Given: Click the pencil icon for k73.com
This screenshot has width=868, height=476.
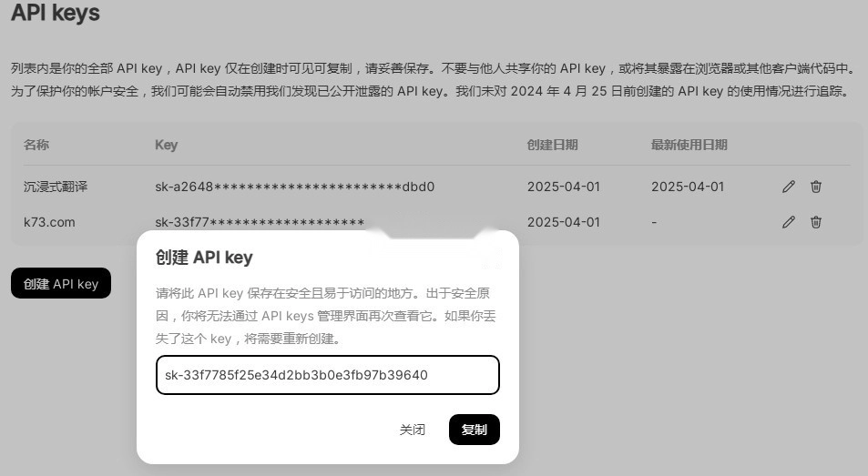Looking at the screenshot, I should point(788,222).
